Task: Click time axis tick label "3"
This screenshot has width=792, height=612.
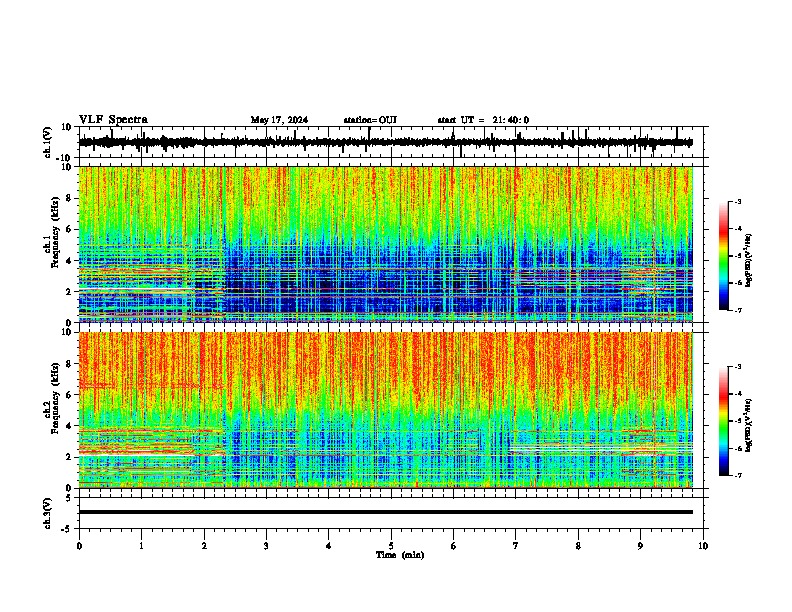Action: point(266,546)
